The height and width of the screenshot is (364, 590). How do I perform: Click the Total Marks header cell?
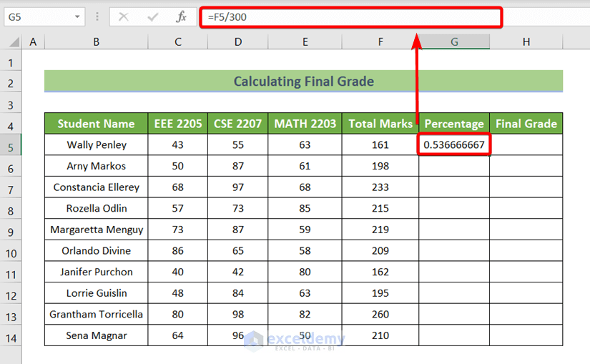coord(380,124)
